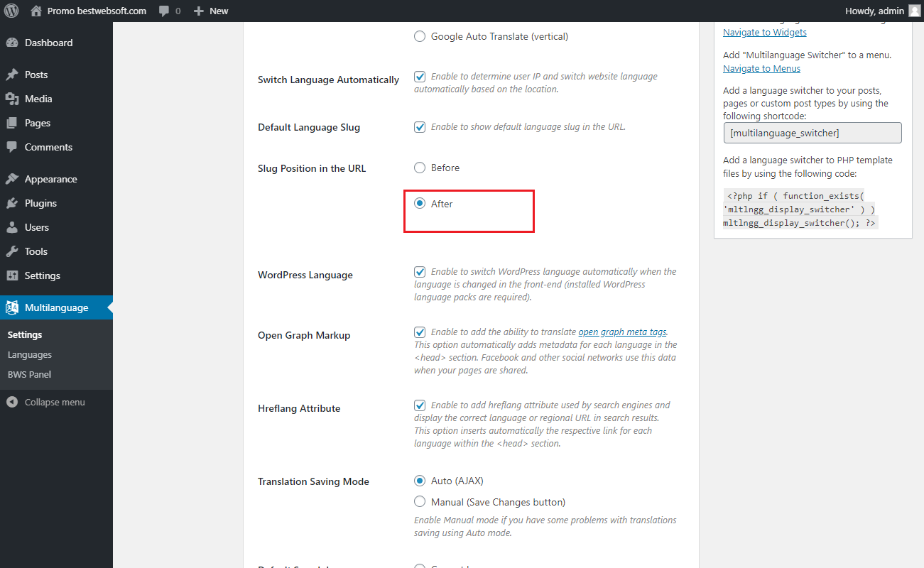This screenshot has width=924, height=568.
Task: Select Google Auto Translate (vertical) radio
Action: click(420, 36)
